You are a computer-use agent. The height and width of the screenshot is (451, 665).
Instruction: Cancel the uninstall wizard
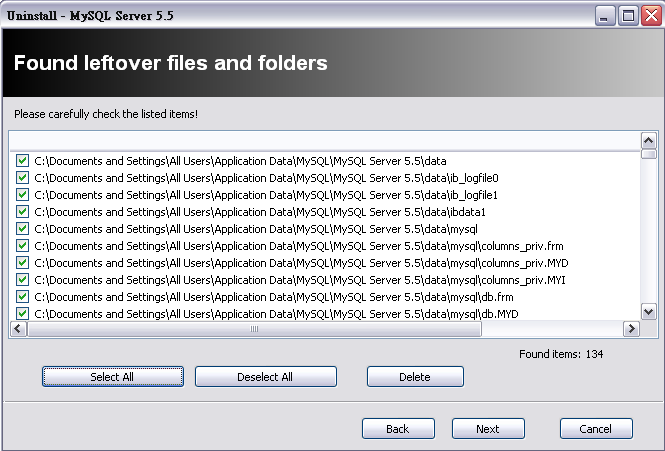pyautogui.click(x=596, y=429)
